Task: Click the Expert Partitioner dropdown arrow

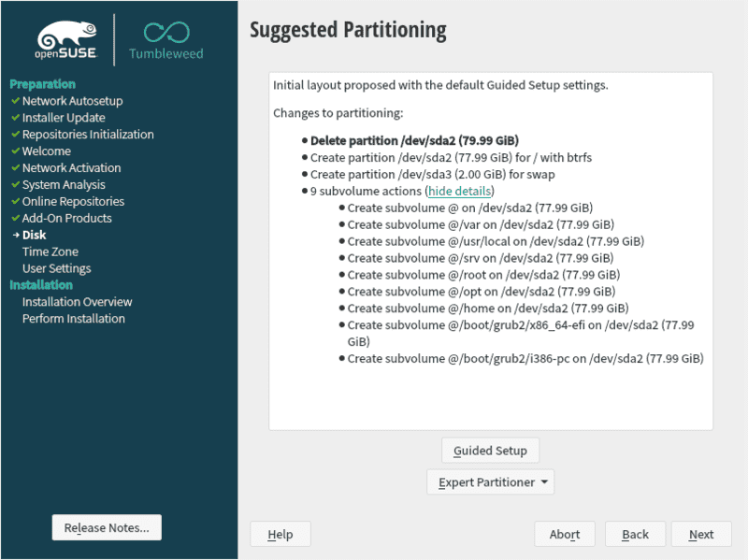Action: pos(544,483)
